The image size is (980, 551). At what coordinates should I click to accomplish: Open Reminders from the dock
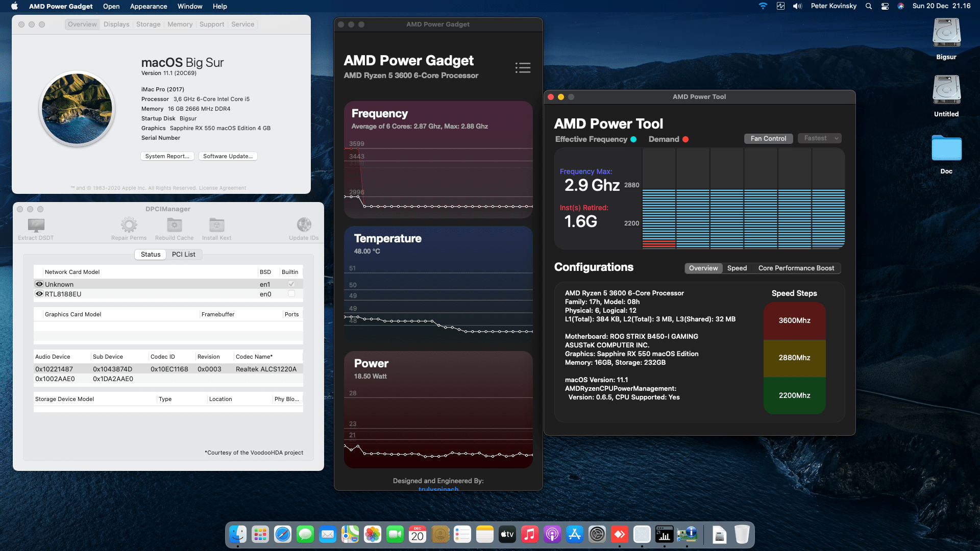(x=462, y=534)
